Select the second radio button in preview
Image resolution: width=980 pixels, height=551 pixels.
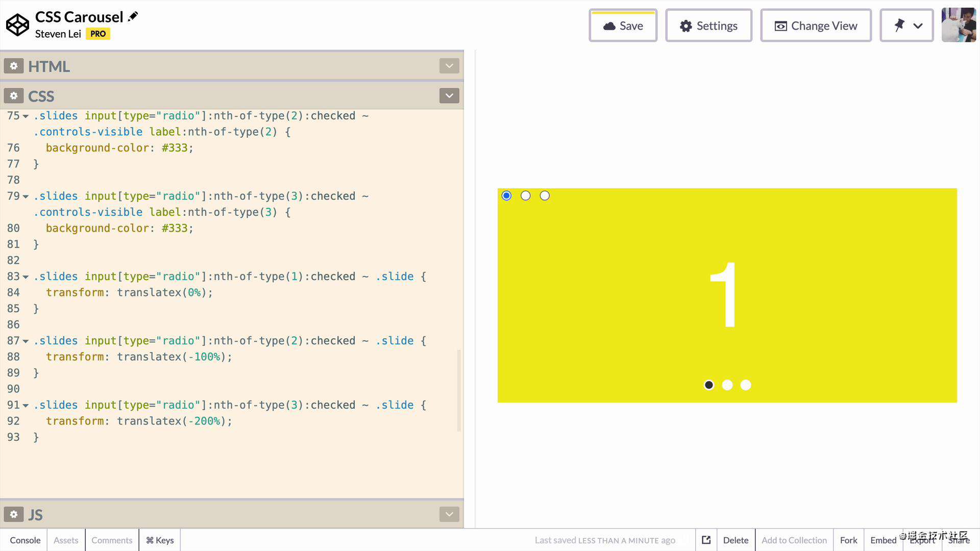(526, 195)
